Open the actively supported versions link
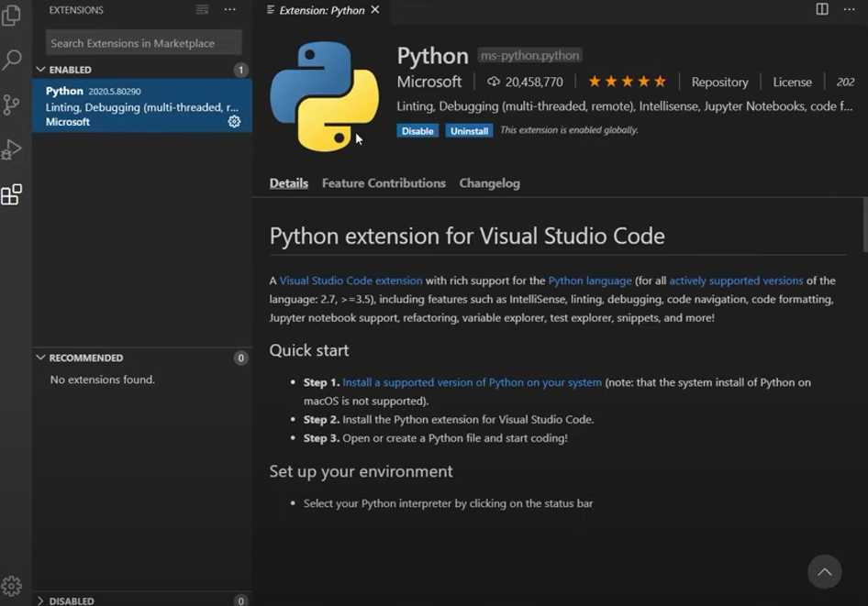This screenshot has height=606, width=868. (x=736, y=281)
